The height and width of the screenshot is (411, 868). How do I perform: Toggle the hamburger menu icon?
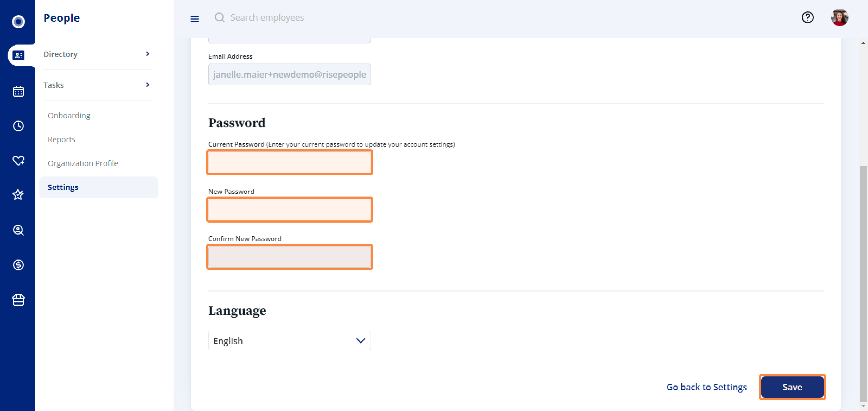(195, 19)
